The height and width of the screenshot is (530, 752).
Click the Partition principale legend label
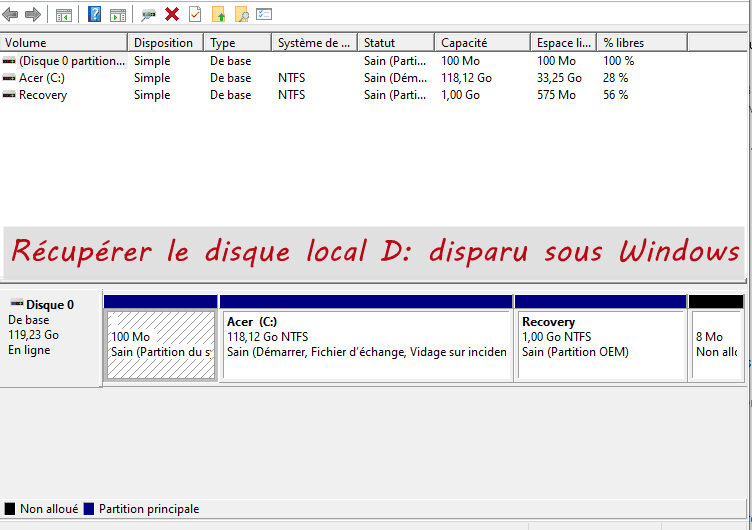tap(149, 509)
